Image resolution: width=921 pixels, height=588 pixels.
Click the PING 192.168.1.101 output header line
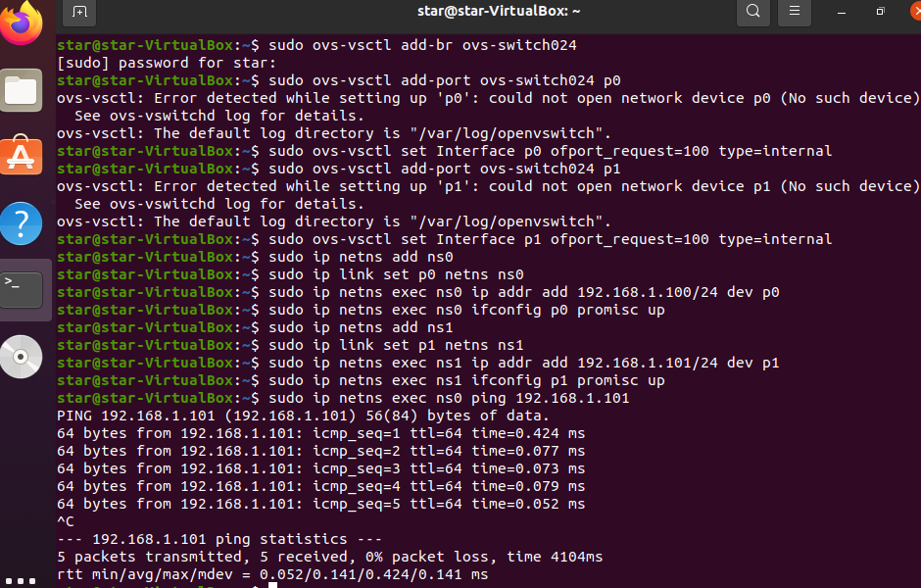click(304, 416)
